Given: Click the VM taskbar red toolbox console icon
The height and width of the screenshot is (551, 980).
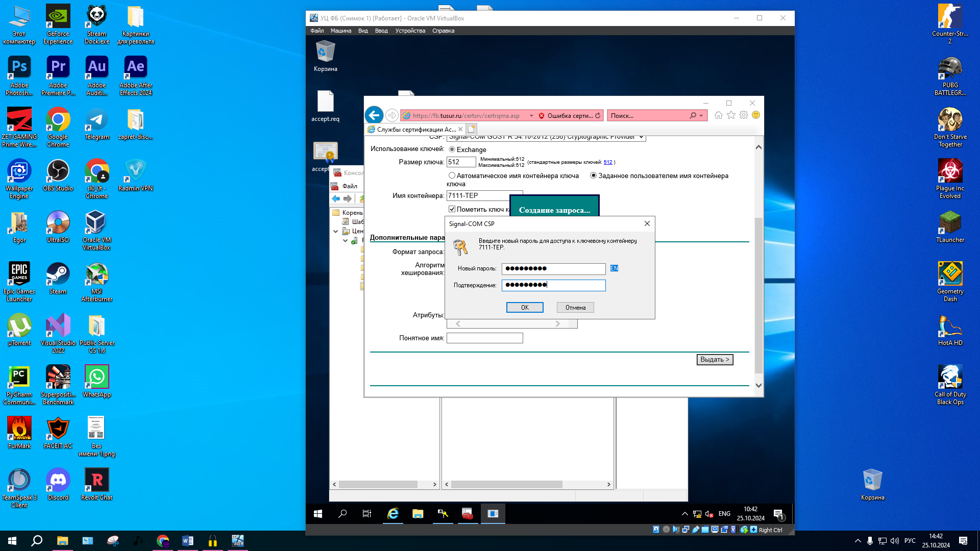Looking at the screenshot, I should point(468,514).
